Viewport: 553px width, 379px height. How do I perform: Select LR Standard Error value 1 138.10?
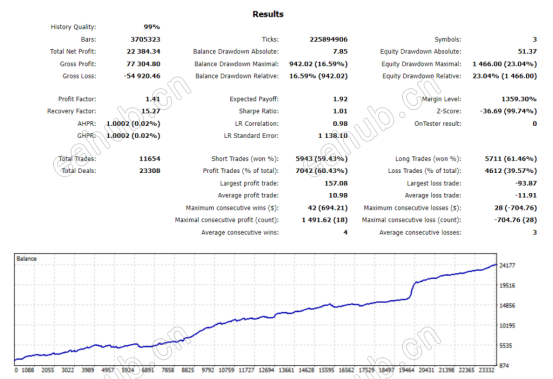coord(333,136)
